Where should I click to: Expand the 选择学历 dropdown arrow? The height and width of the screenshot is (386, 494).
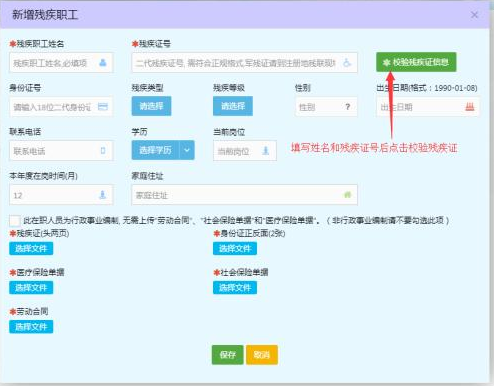[x=187, y=150]
